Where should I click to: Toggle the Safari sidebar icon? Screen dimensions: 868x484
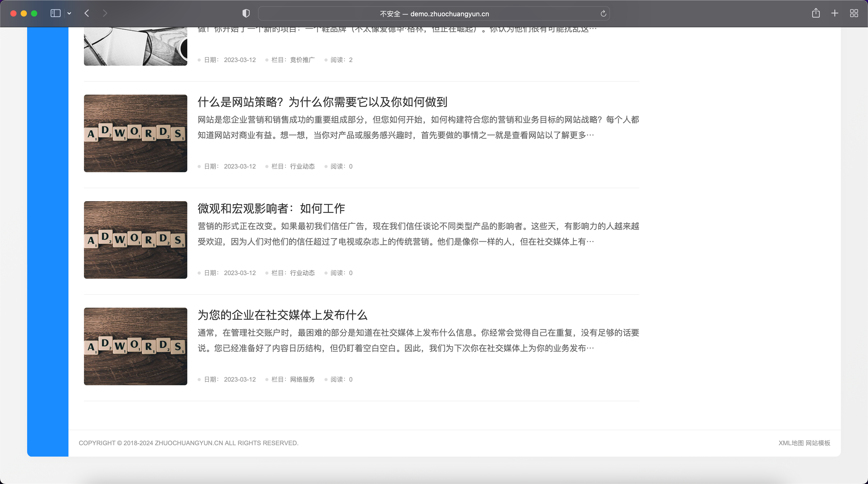coord(56,13)
